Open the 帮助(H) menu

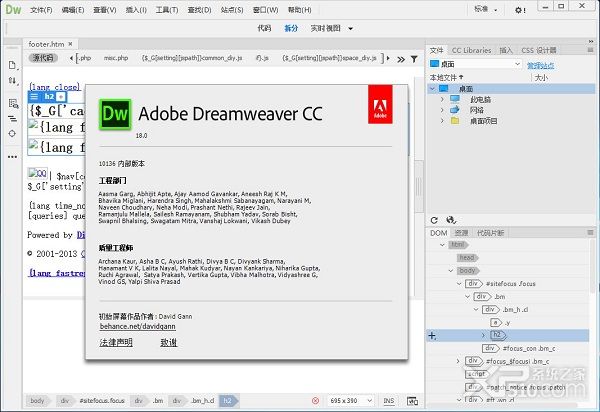pyautogui.click(x=299, y=10)
